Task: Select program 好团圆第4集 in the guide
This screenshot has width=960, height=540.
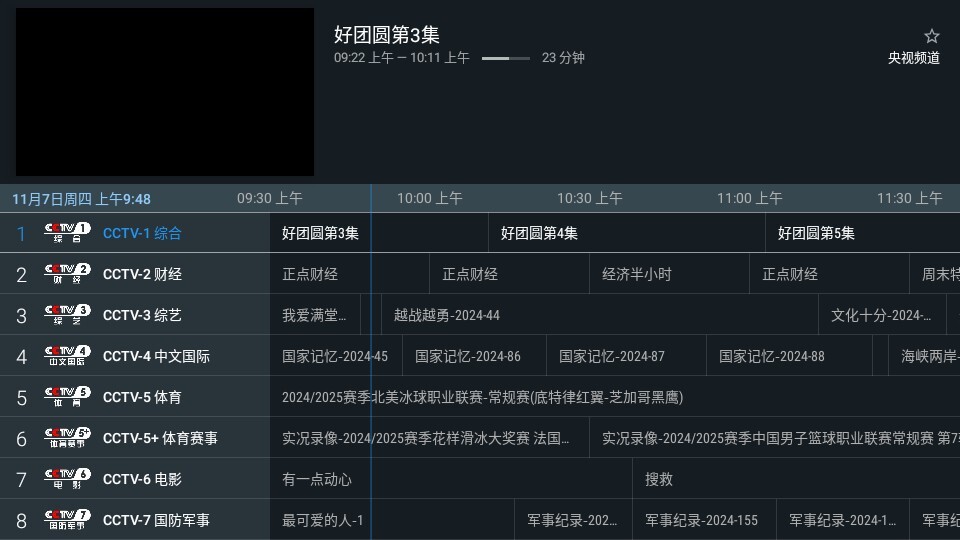Action: click(x=627, y=233)
